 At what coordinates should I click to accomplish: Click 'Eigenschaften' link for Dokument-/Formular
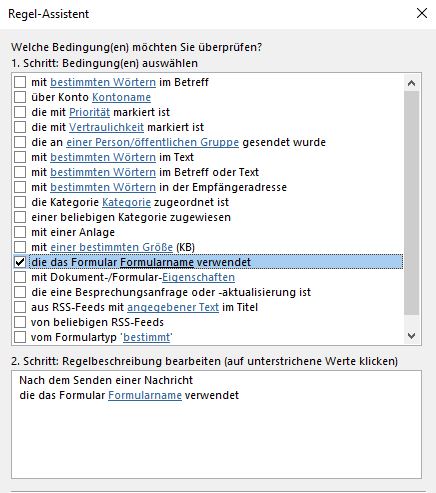(198, 277)
